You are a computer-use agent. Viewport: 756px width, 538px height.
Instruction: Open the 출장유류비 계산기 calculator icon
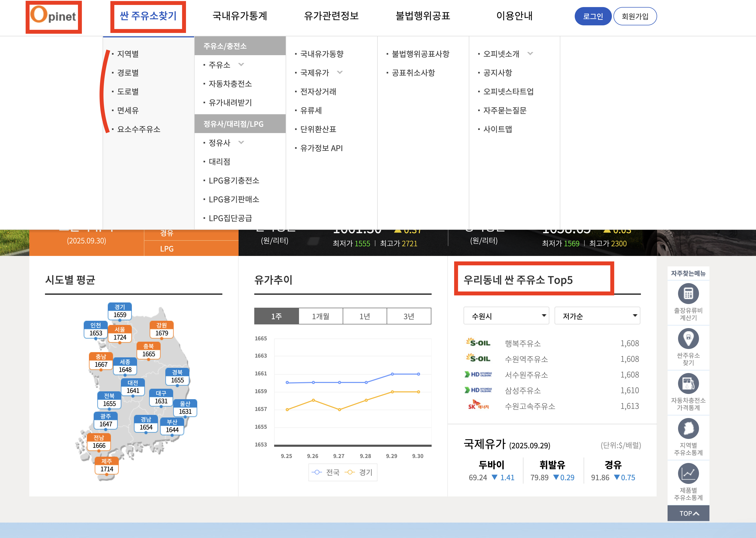point(688,294)
